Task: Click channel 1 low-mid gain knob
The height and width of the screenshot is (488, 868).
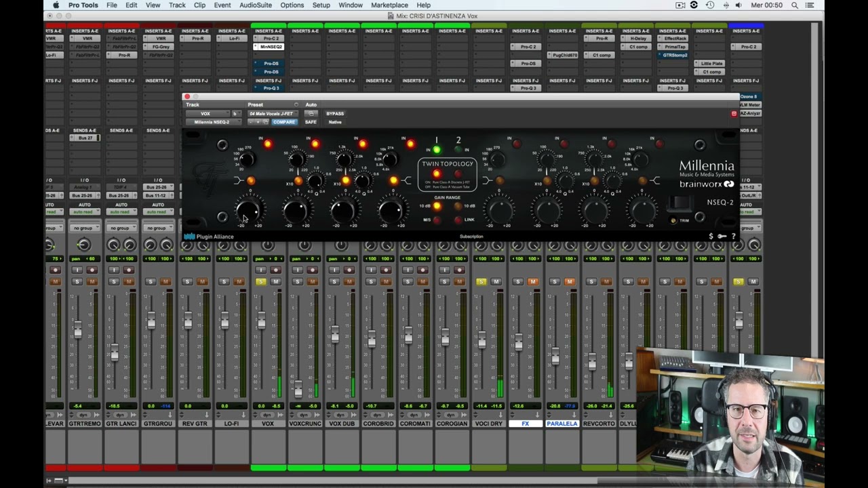Action: [296, 211]
